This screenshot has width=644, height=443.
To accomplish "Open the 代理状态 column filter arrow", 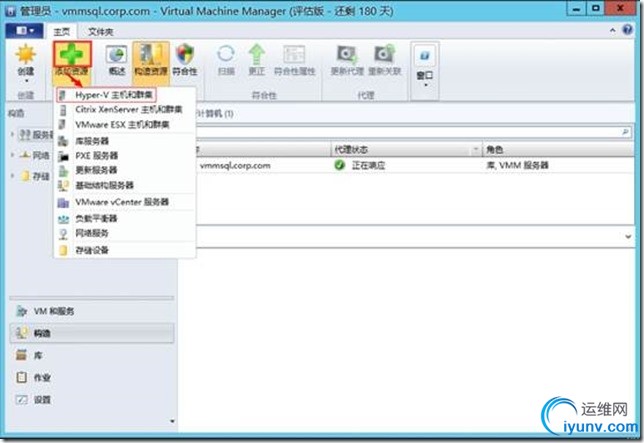I will (476, 150).
